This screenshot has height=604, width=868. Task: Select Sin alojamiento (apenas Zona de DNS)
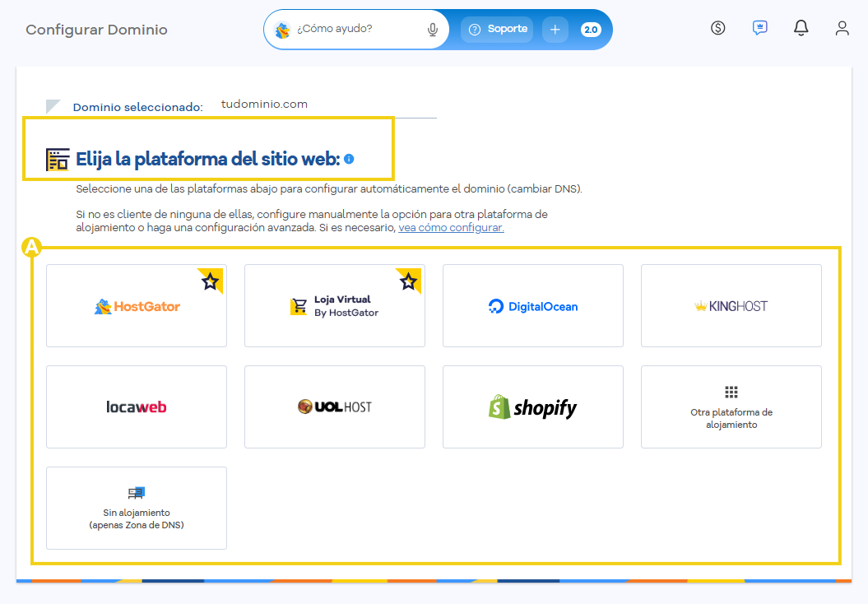[137, 509]
